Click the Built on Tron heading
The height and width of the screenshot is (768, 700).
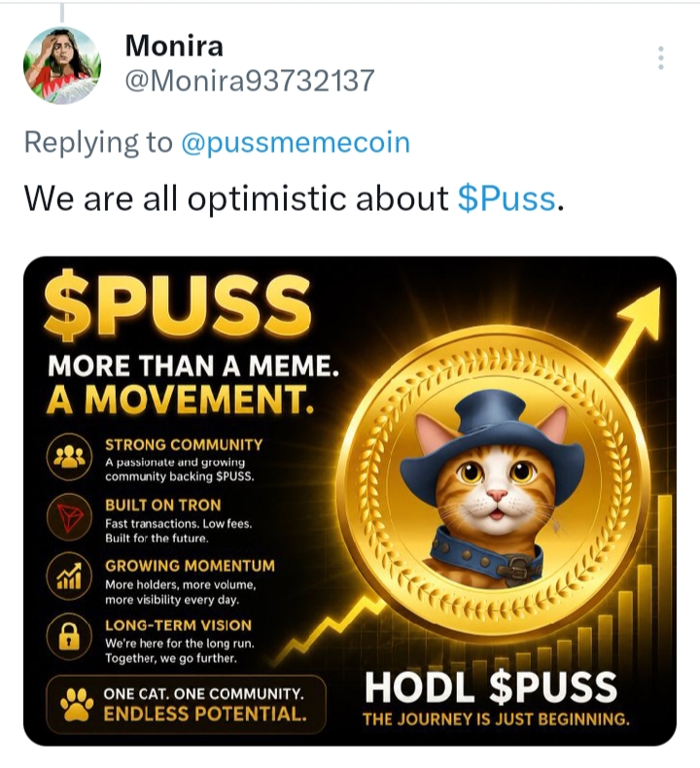163,506
